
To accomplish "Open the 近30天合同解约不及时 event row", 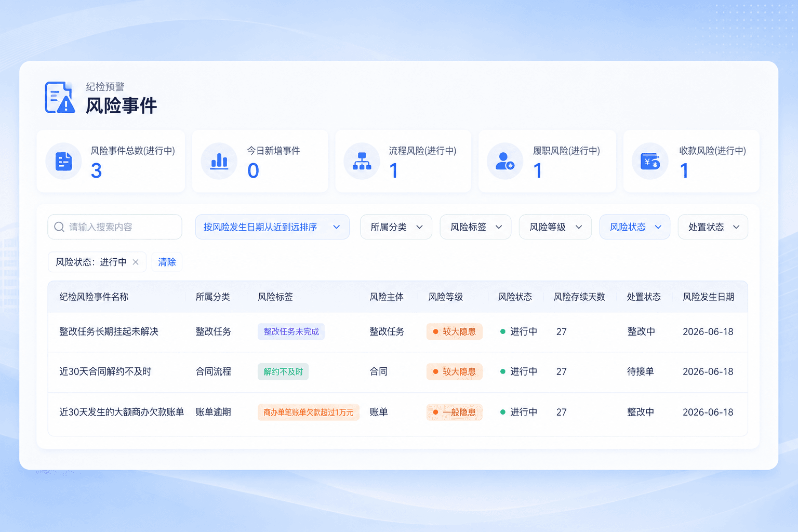I will [398, 372].
